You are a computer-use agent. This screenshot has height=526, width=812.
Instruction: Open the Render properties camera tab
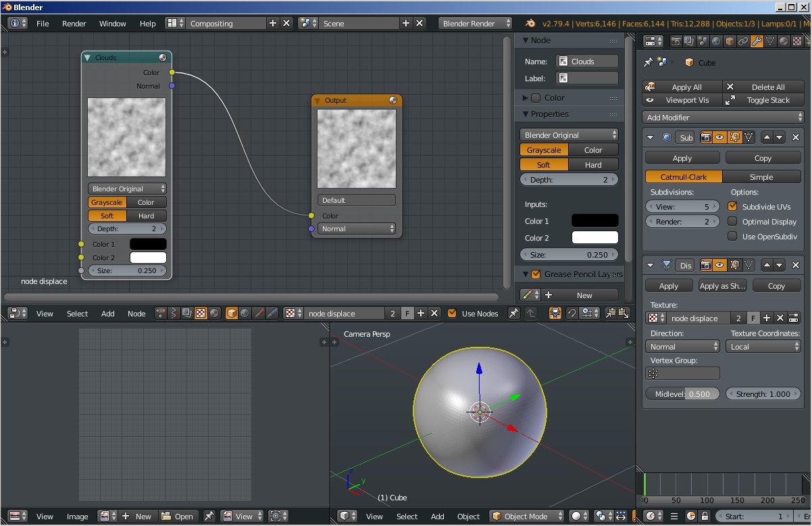[x=675, y=41]
